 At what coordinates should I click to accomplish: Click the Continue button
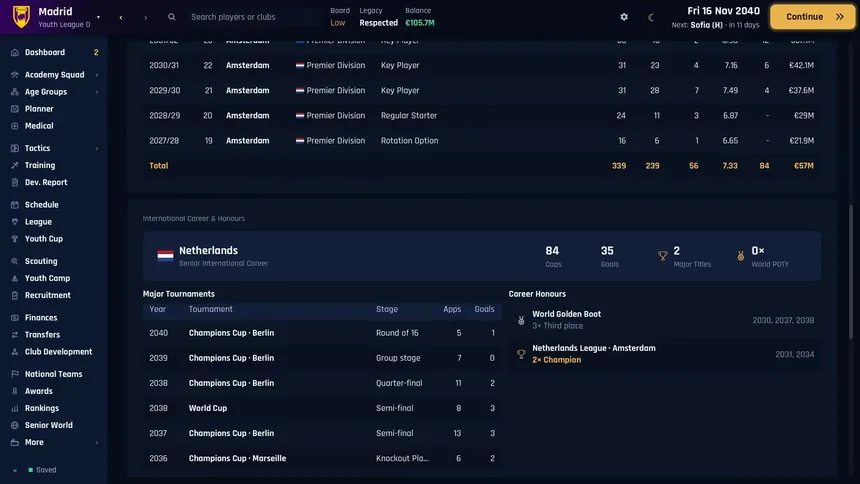(x=812, y=16)
